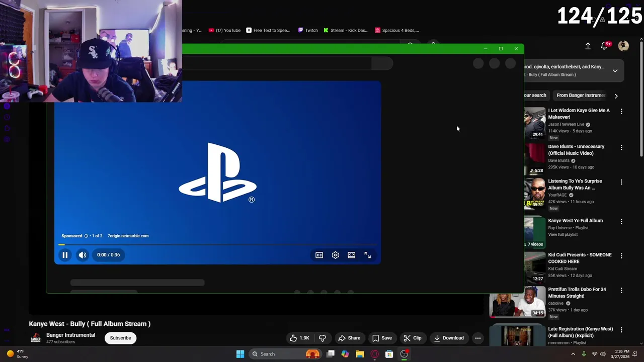The width and height of the screenshot is (644, 362).
Task: Open options for Late Registration playlist
Action: (x=621, y=330)
